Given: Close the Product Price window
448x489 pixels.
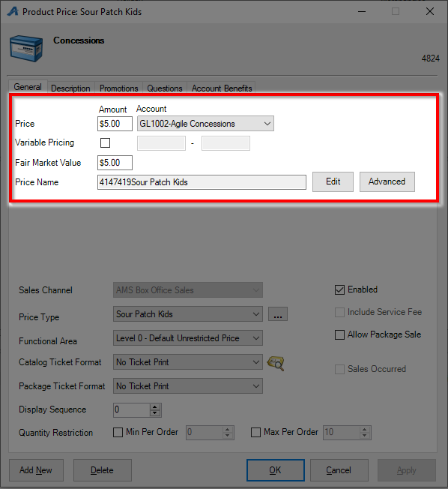Looking at the screenshot, I should (x=430, y=11).
